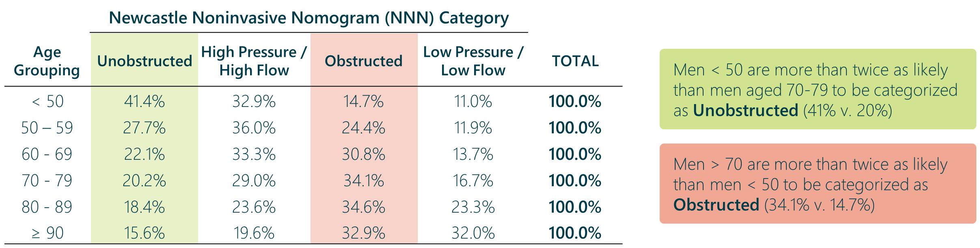Click the 41.4% Unobstructed cell
Screen dimensions: 980x248
(145, 101)
